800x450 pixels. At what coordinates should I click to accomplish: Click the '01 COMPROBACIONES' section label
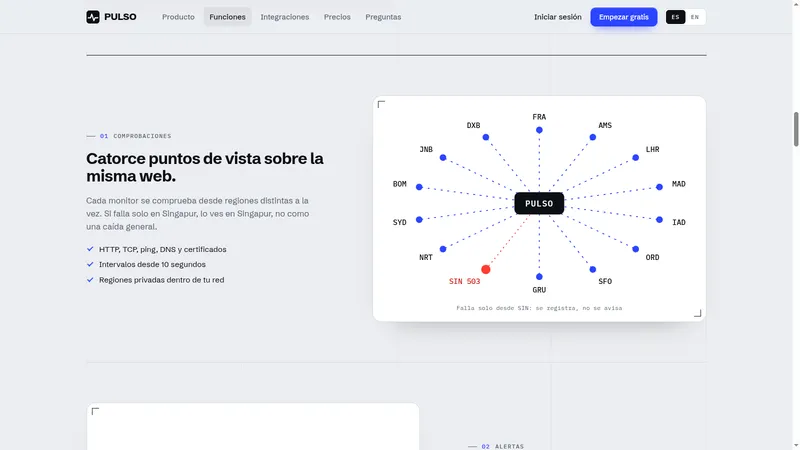(x=129, y=136)
